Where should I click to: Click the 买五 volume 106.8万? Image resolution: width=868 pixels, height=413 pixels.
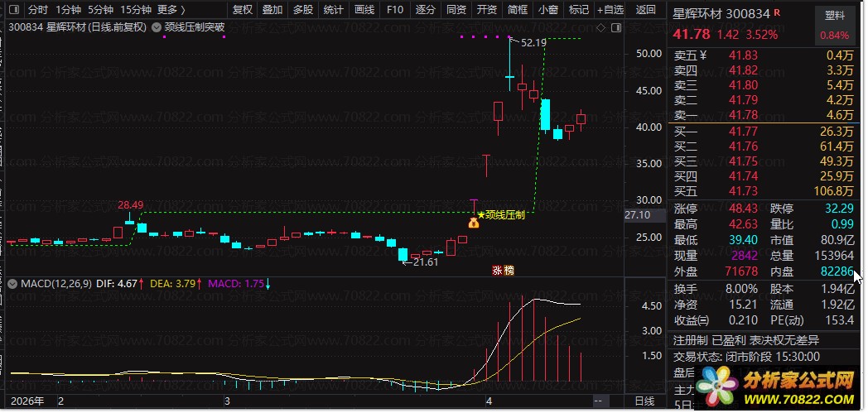(834, 190)
